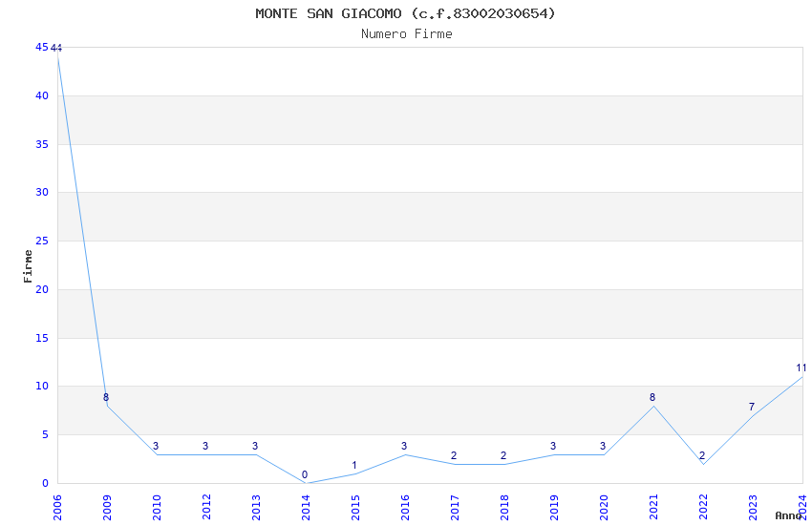Pick the data value 44 for 2006
This screenshot has height=525, width=812.
pos(56,49)
